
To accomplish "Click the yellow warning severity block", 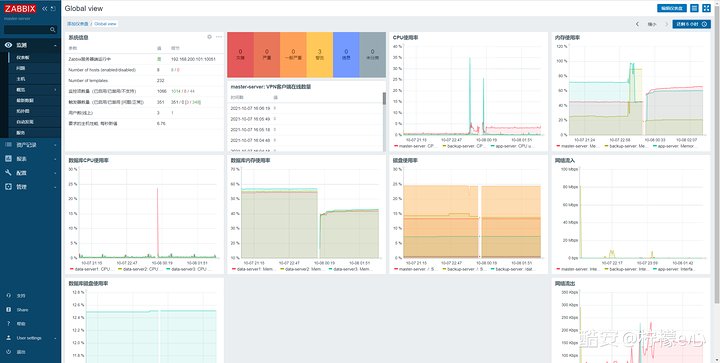I will (320, 55).
